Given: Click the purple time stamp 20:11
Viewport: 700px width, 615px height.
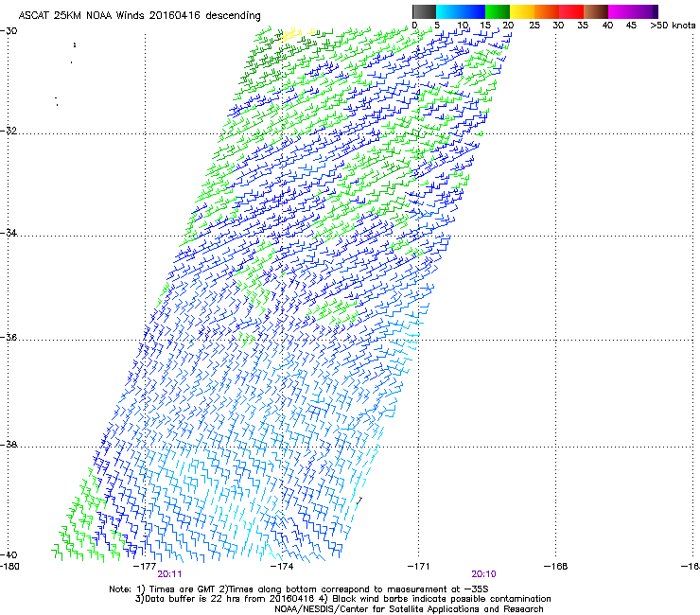Looking at the screenshot, I should click(x=169, y=574).
